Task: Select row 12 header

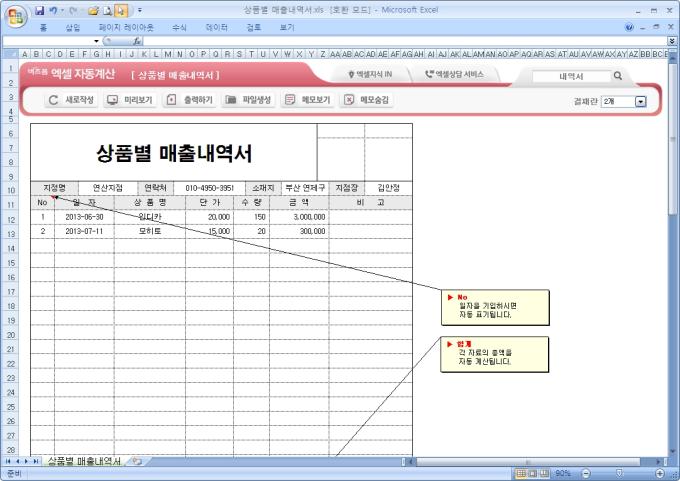Action: 10,219
